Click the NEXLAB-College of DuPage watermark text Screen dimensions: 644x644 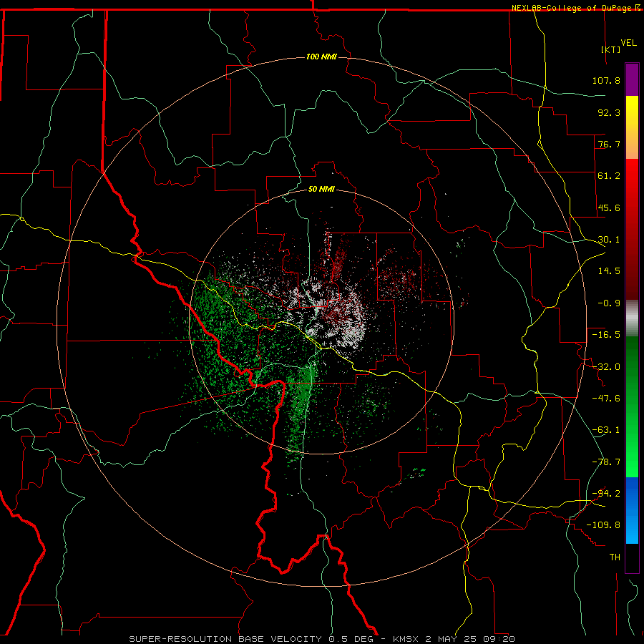click(x=575, y=8)
